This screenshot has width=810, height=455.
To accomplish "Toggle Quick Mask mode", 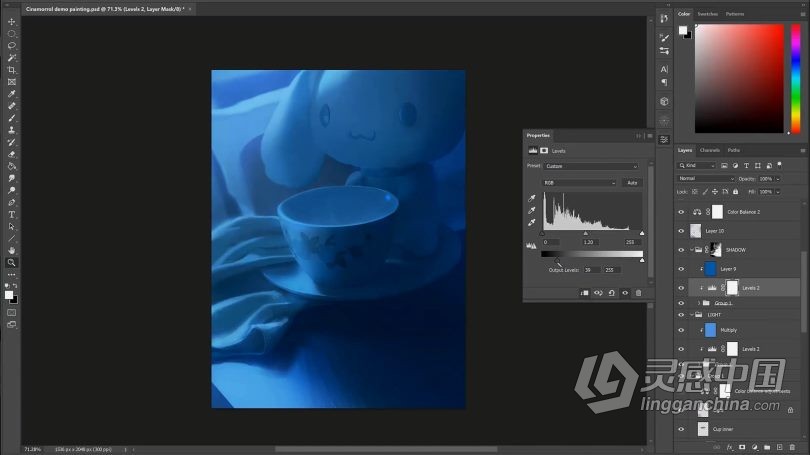I will coord(11,312).
